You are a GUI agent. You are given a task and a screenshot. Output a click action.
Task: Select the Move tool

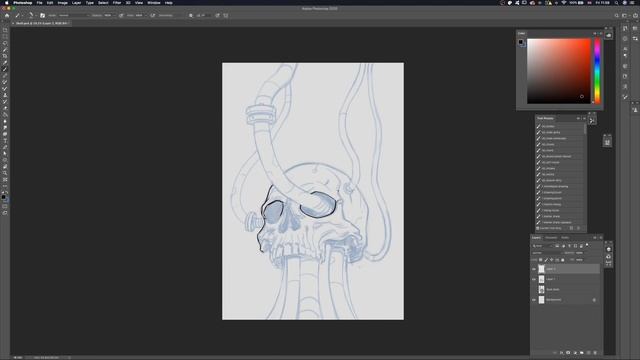click(x=5, y=30)
